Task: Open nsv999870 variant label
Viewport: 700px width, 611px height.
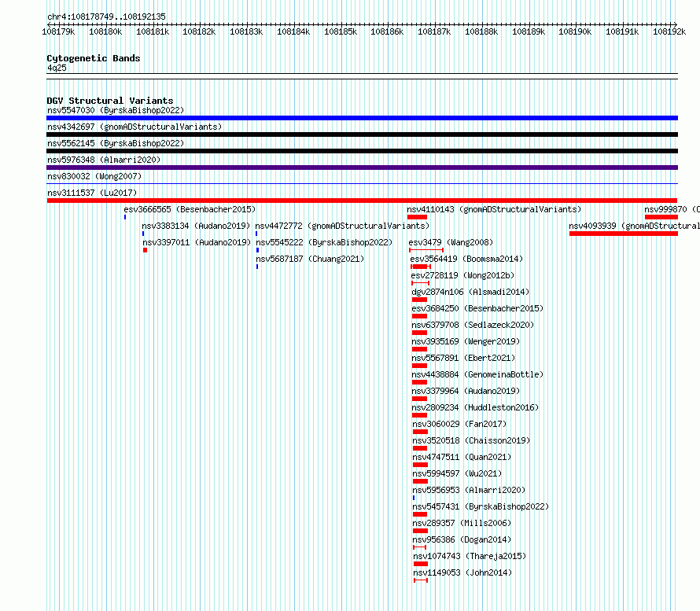Action: point(672,209)
